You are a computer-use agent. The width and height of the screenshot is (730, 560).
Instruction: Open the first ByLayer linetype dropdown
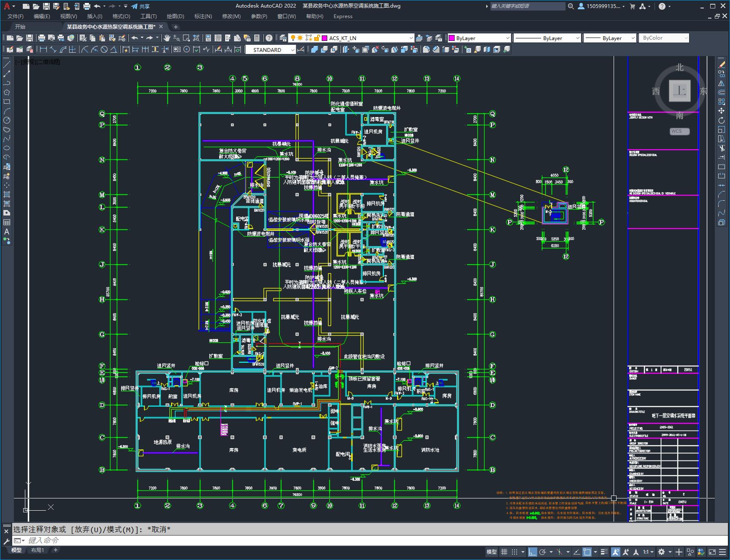(547, 38)
